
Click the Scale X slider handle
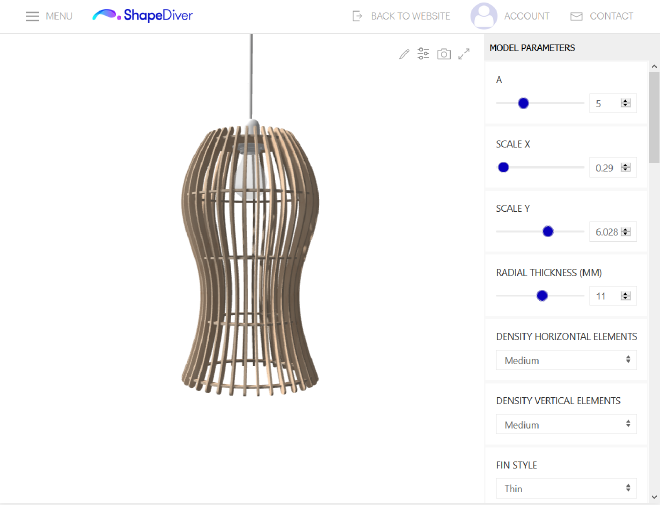tap(503, 167)
